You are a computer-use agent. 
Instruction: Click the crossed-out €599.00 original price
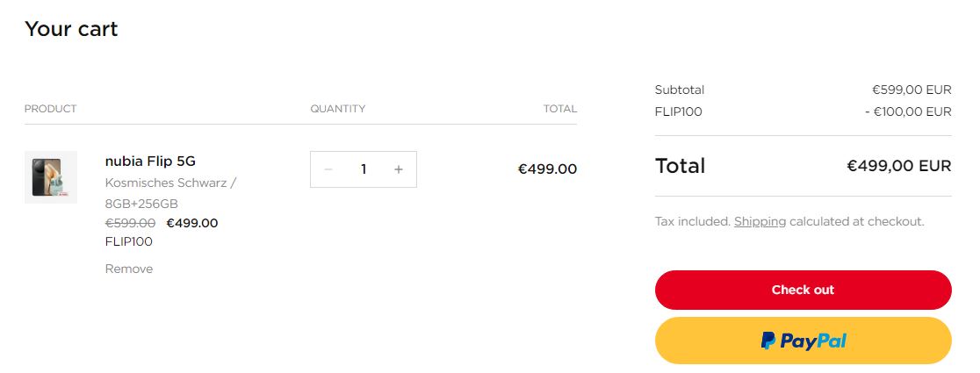click(x=130, y=223)
